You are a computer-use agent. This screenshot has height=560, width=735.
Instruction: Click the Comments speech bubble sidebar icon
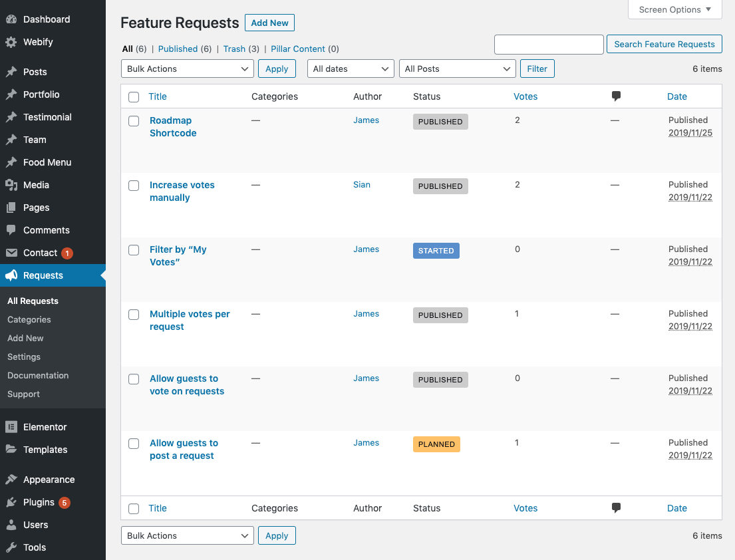click(x=11, y=230)
